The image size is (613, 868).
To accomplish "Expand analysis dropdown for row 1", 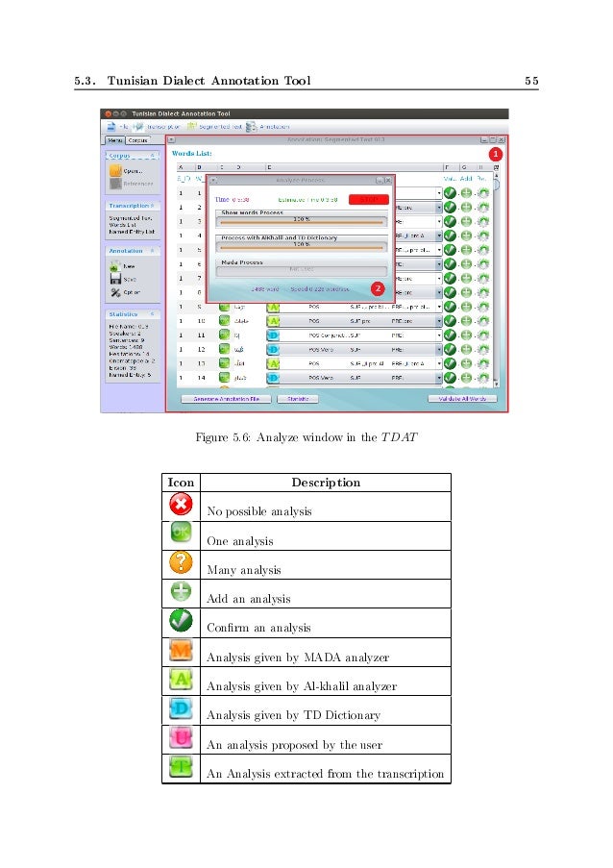I will point(439,193).
